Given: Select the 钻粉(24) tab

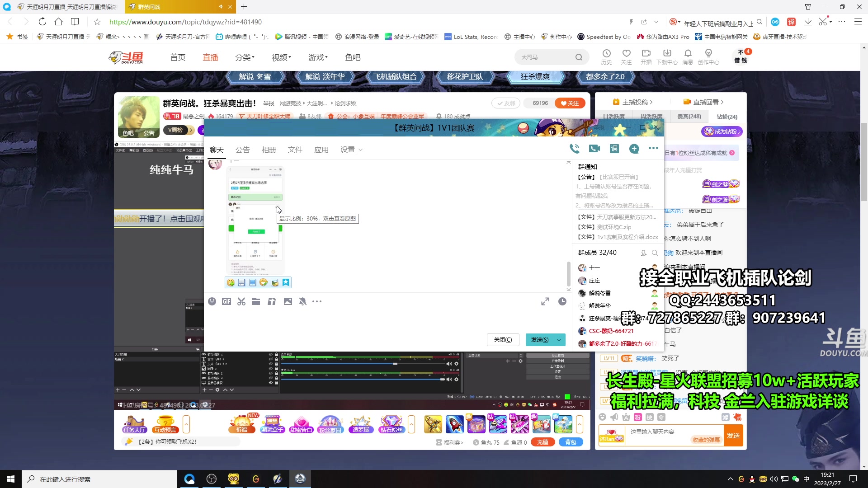Looking at the screenshot, I should click(727, 117).
